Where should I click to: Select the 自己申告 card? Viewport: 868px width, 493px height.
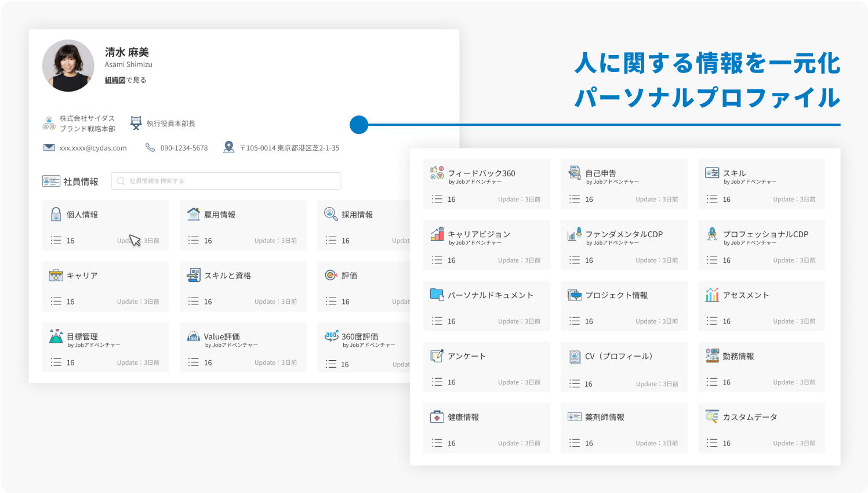(624, 183)
